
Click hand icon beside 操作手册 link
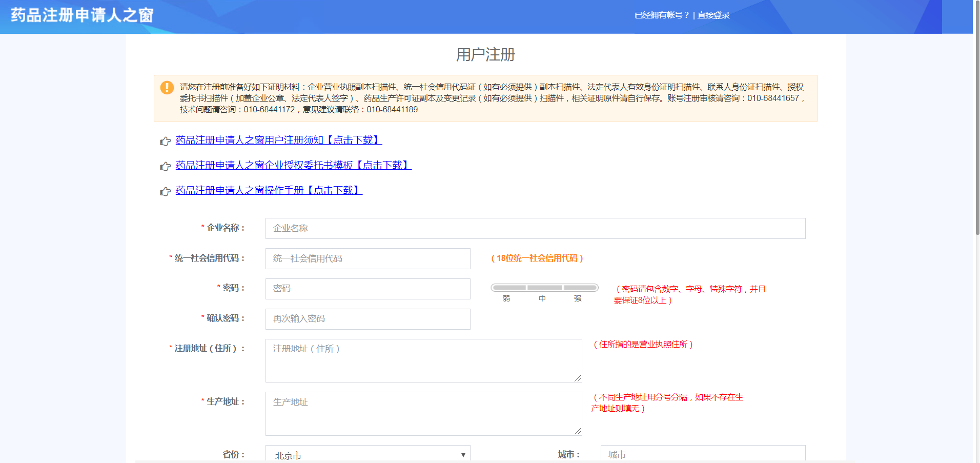[165, 191]
